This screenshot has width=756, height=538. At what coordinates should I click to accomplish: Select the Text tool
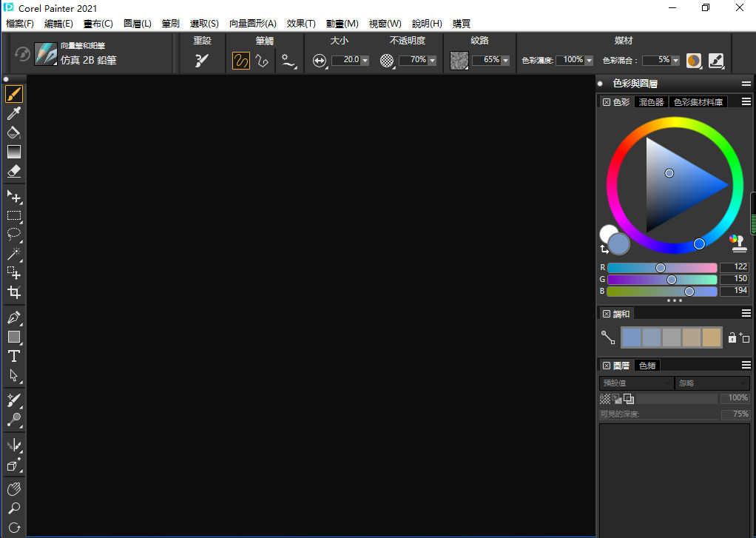pos(13,356)
